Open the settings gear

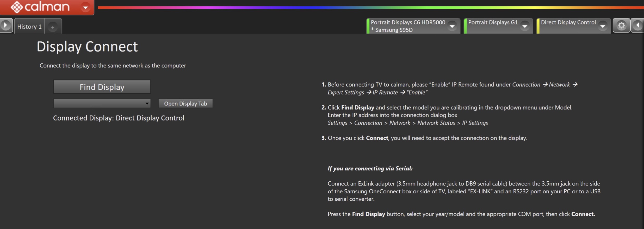point(621,26)
